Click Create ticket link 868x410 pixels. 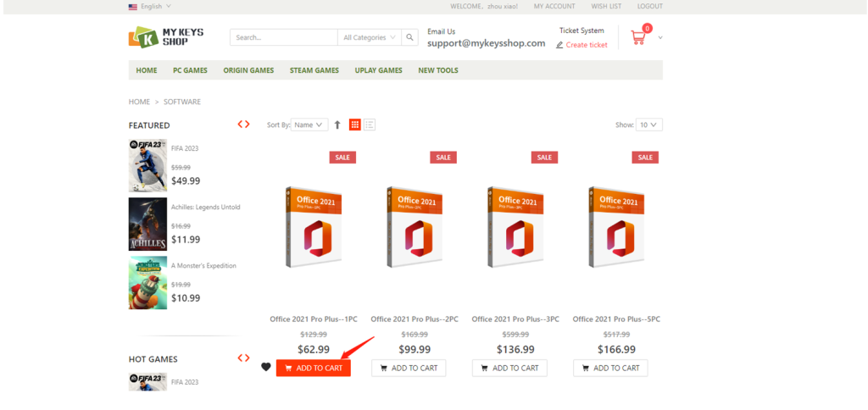(587, 45)
